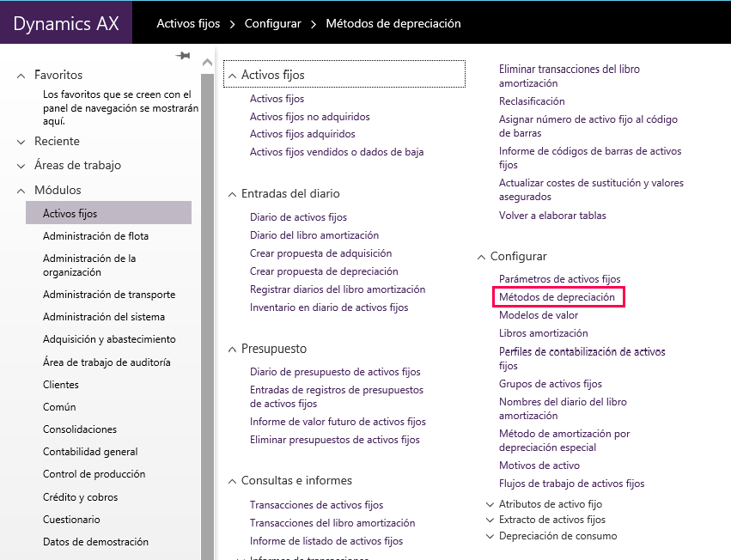The image size is (731, 560).
Task: Expand the Áreas de trabajo section
Action: 21,166
